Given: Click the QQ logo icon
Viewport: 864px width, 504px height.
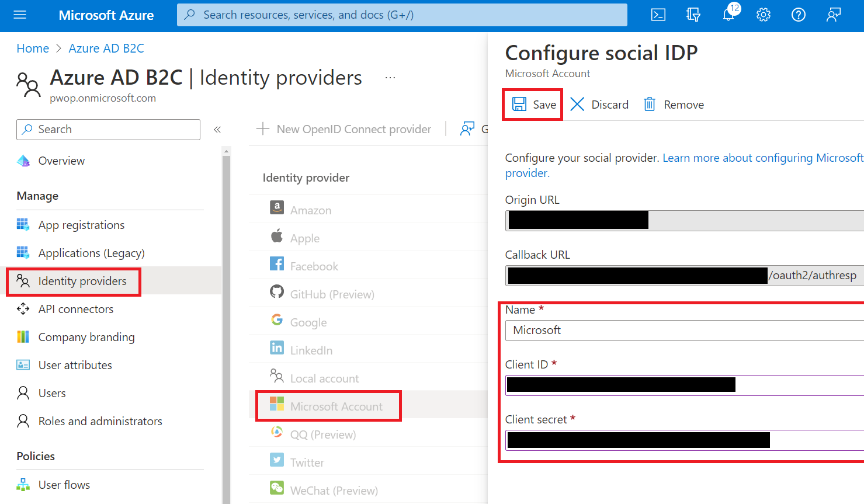Looking at the screenshot, I should click(x=277, y=432).
